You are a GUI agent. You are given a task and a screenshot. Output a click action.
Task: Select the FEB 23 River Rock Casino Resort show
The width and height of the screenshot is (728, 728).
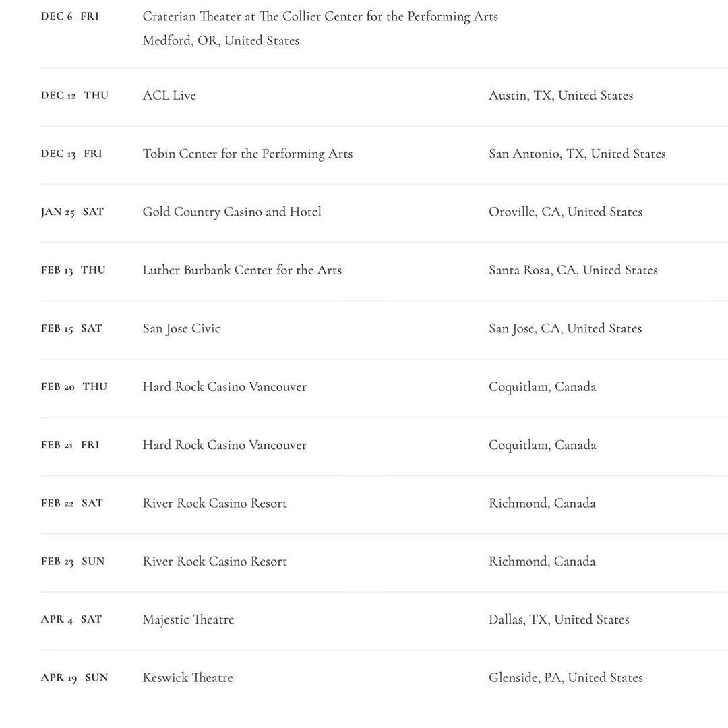pyautogui.click(x=214, y=562)
